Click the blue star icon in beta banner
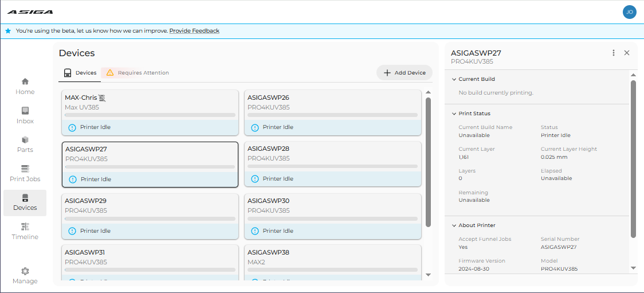Viewport: 644px width, 293px height. coord(8,31)
